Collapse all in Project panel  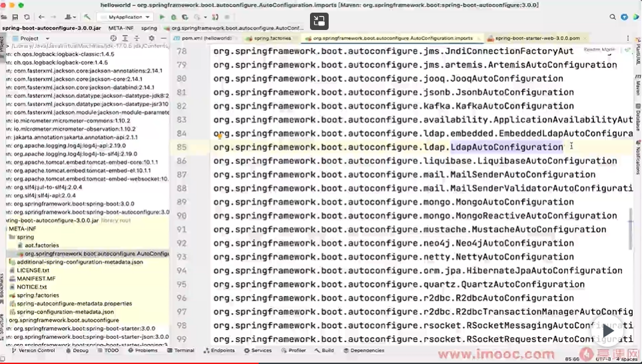[x=137, y=39]
